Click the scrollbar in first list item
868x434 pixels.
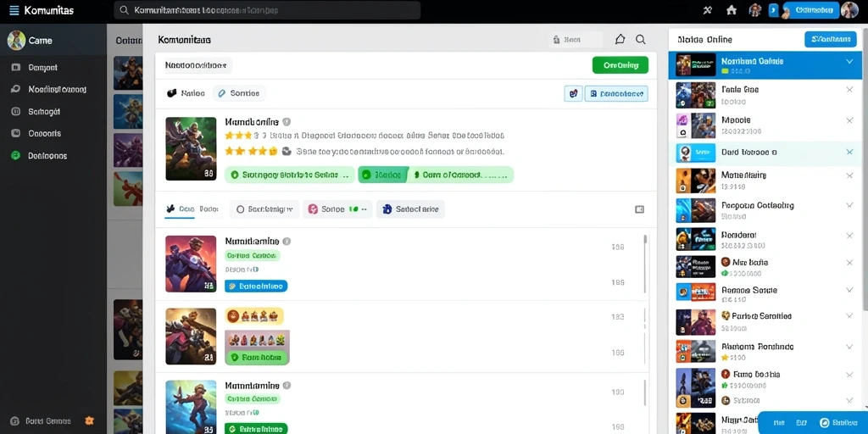click(x=645, y=264)
